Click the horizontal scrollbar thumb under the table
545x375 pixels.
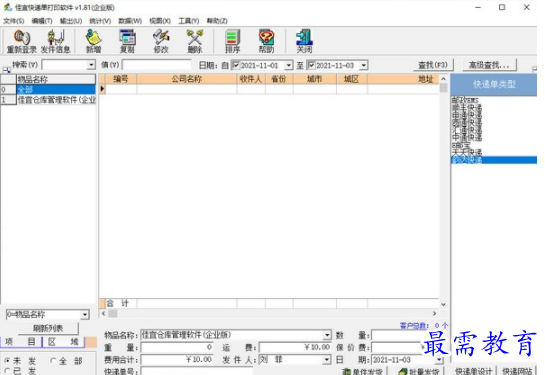tap(113, 313)
